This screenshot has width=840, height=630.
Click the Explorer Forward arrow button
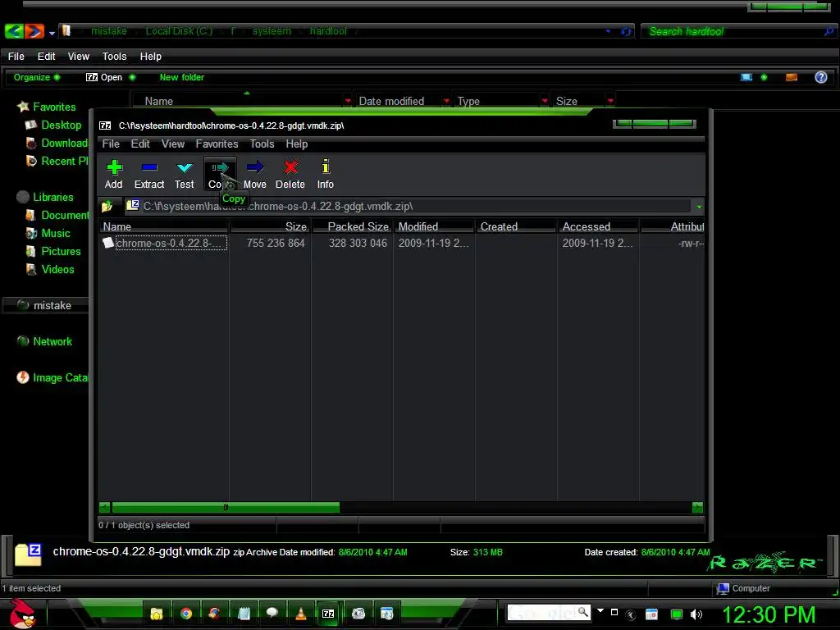[34, 31]
